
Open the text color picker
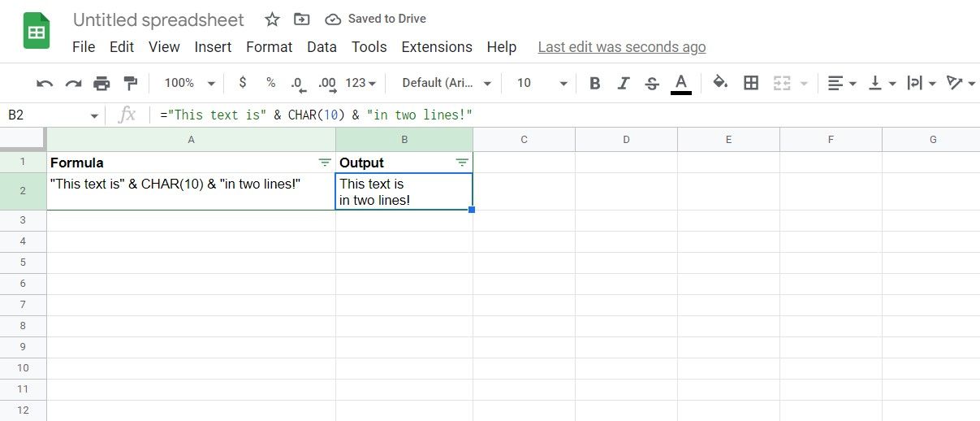coord(681,83)
